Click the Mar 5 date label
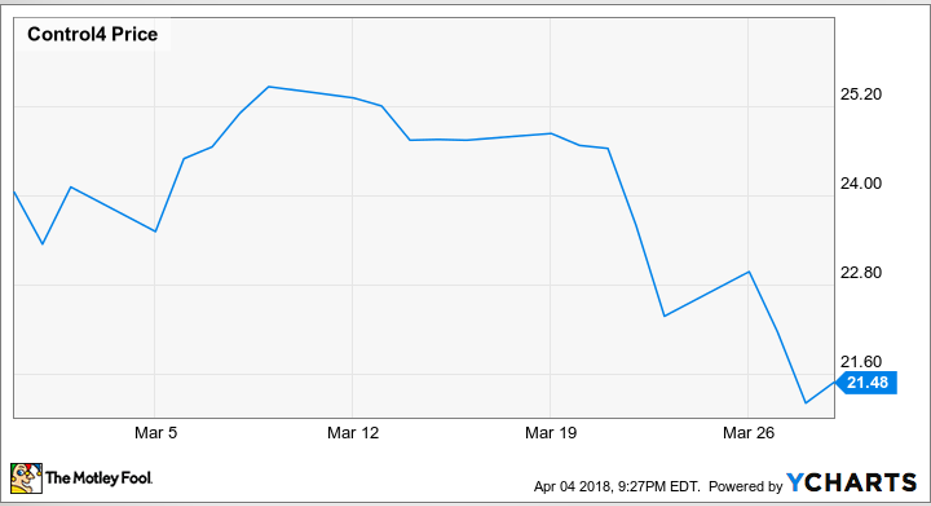The height and width of the screenshot is (506, 931). [x=155, y=432]
